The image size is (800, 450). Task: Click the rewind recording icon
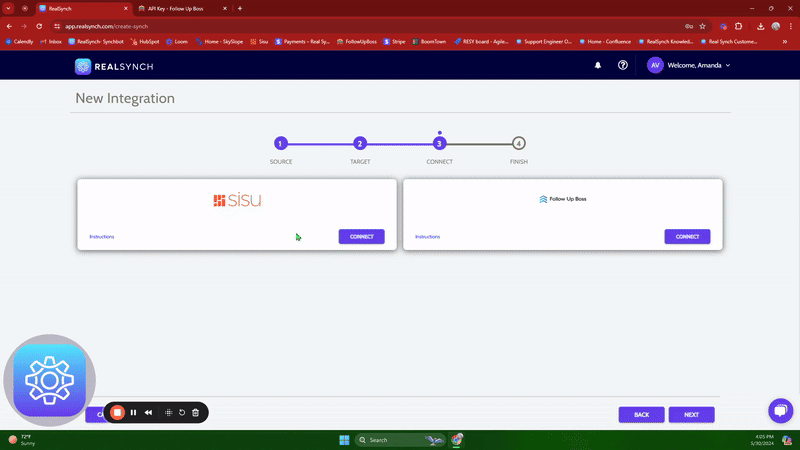149,412
